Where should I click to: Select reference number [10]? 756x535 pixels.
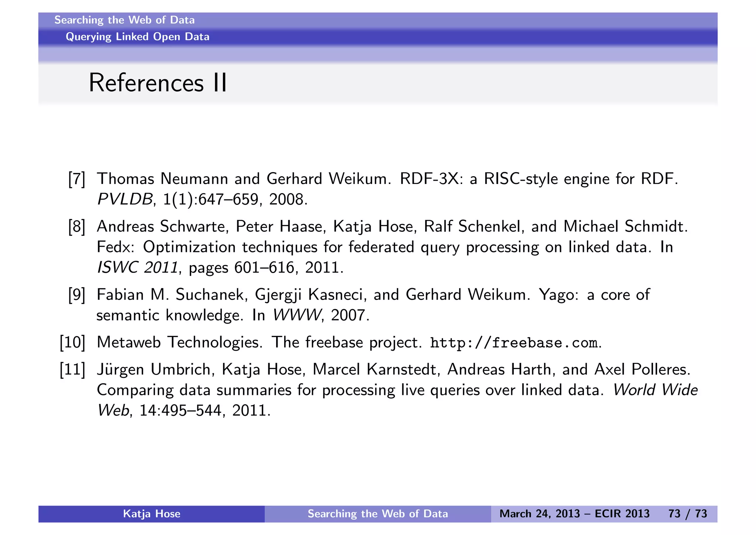73,343
